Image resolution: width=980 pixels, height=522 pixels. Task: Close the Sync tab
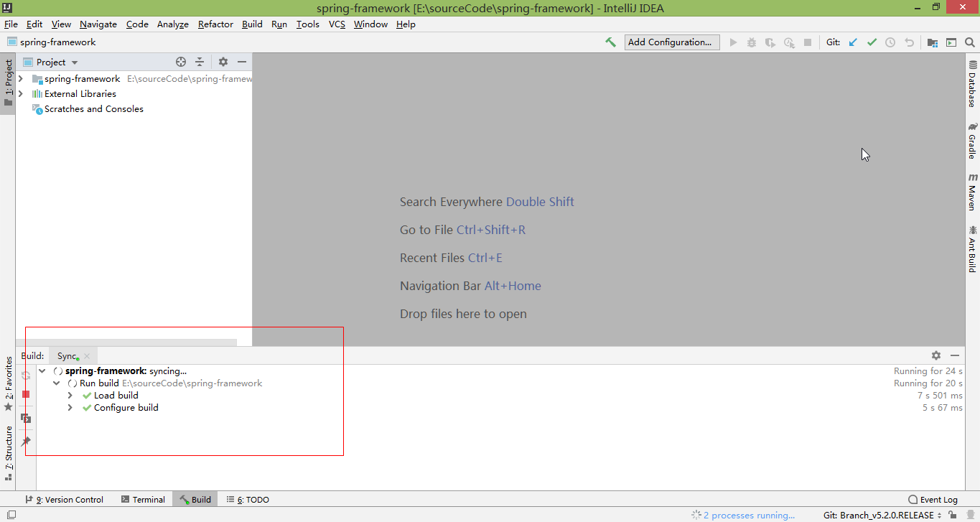click(87, 356)
